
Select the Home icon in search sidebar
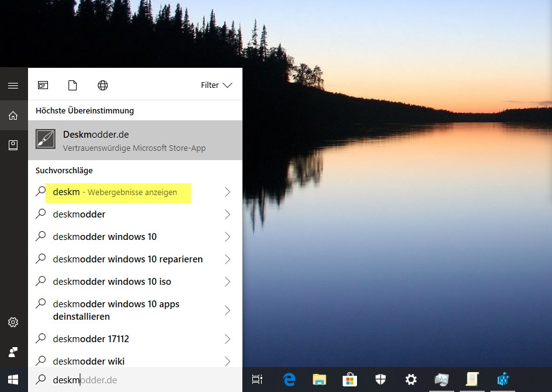pos(13,115)
